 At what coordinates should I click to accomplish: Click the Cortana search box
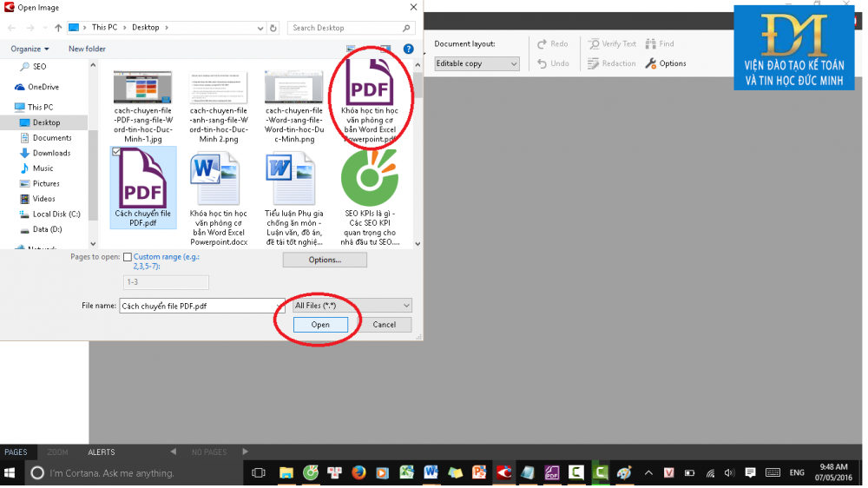[132, 473]
